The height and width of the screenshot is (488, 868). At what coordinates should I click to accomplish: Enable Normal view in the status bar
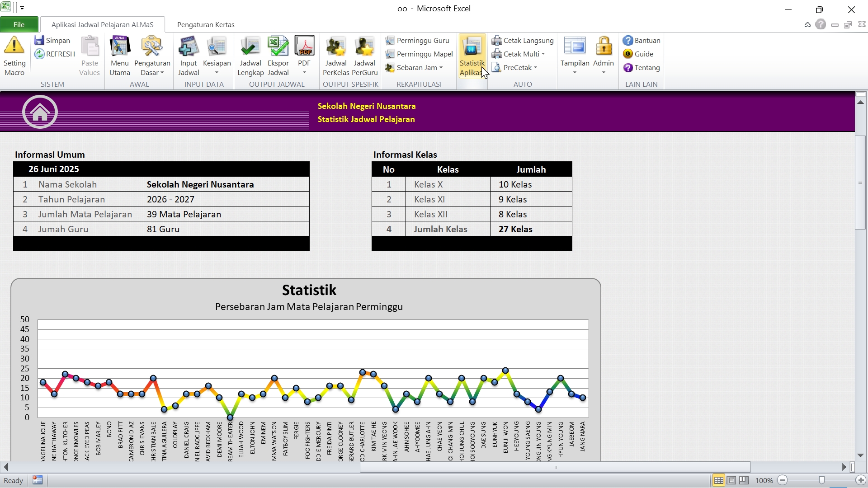click(718, 480)
